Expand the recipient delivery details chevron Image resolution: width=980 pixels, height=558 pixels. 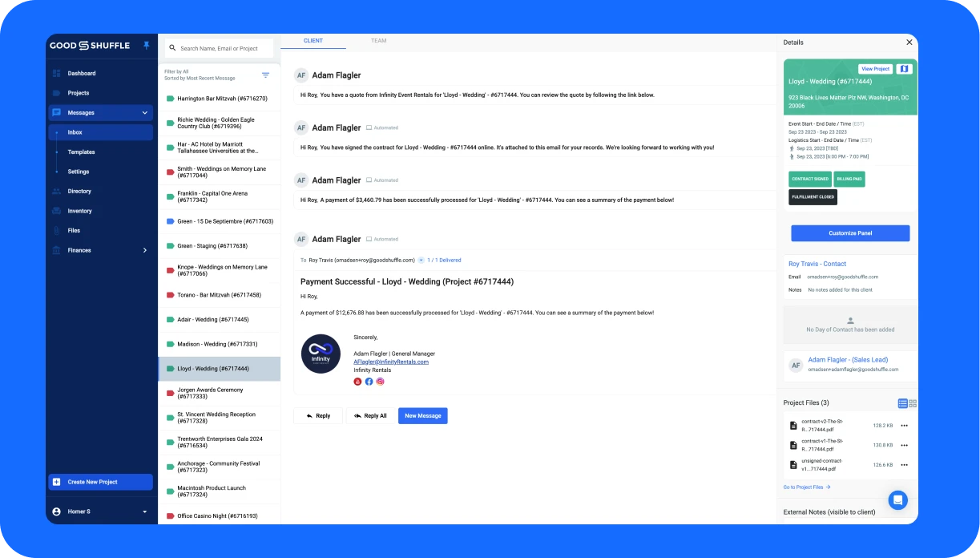[421, 260]
